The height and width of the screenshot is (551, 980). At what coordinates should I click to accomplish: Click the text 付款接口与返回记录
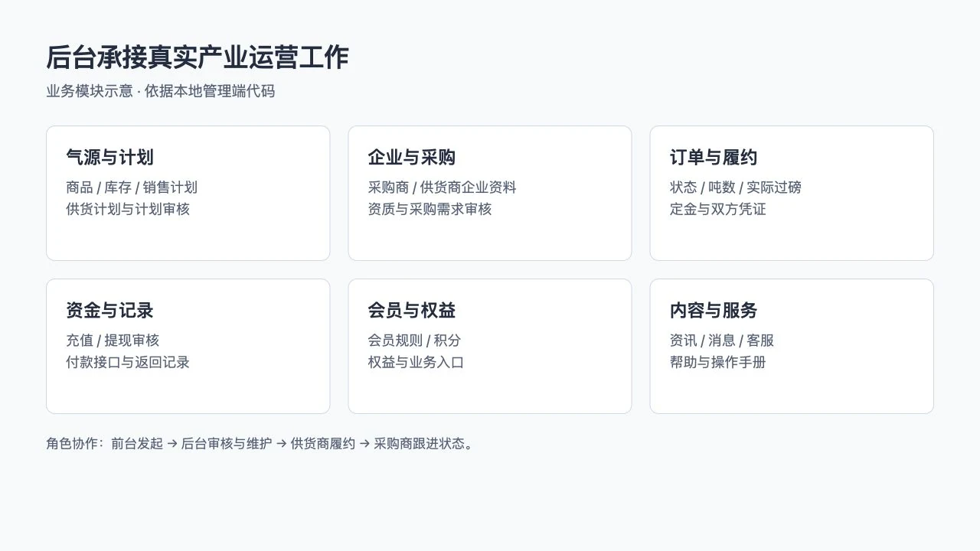coord(128,362)
